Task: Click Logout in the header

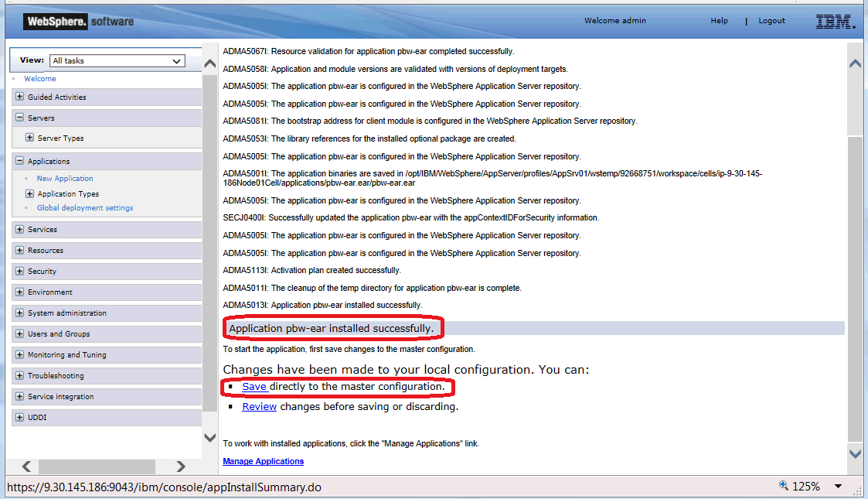Action: point(771,20)
